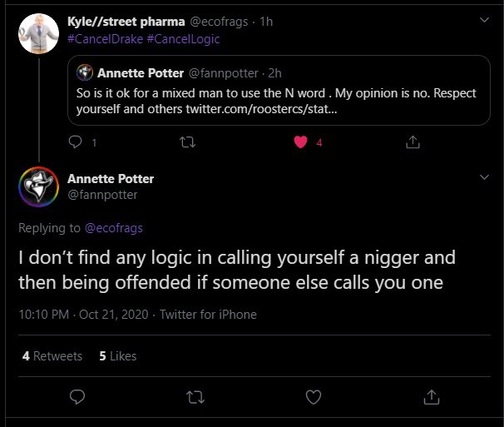
Task: Open @ecofrags in Replying to line
Action: click(114, 228)
